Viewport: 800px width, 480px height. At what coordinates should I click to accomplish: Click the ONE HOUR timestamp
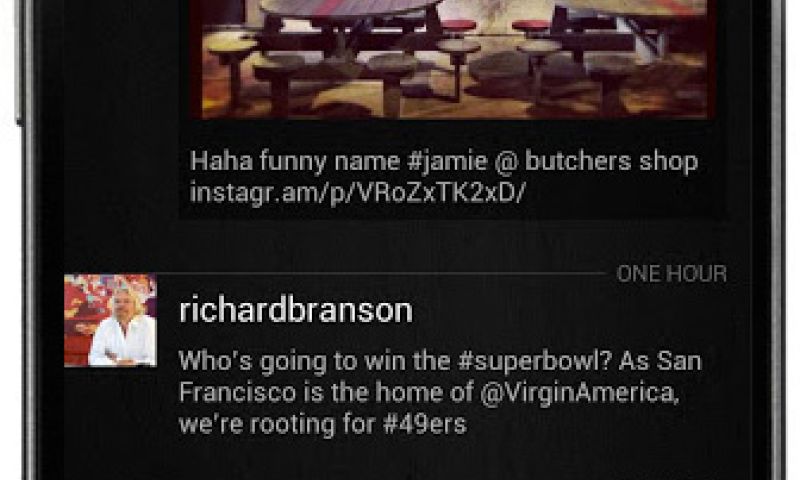pyautogui.click(x=671, y=274)
